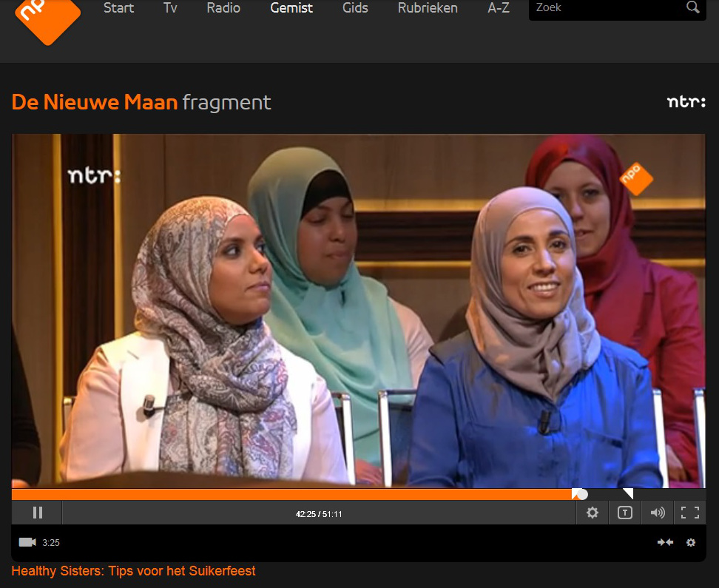Click the magnifying glass search icon
Viewport: 719px width, 588px height.
point(693,7)
